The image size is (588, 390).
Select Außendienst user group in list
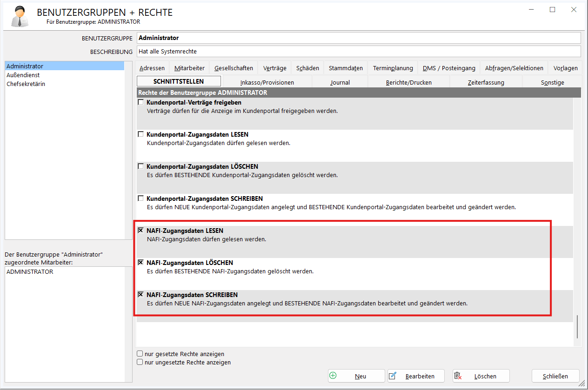(23, 75)
